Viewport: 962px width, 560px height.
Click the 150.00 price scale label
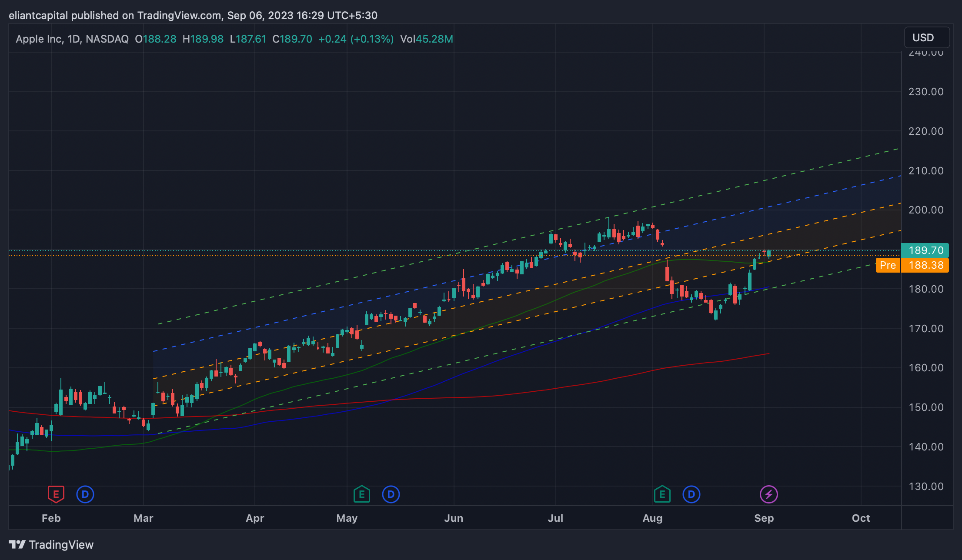926,407
